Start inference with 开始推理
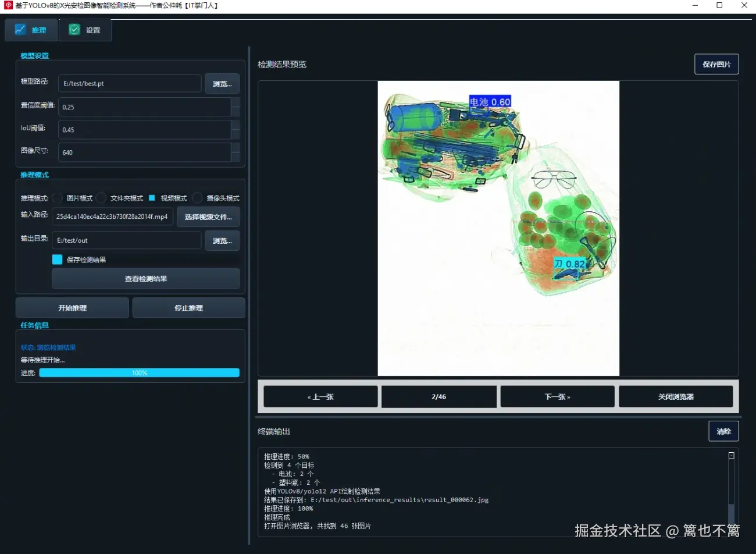Screen dimensions: 756x554 coord(72,308)
